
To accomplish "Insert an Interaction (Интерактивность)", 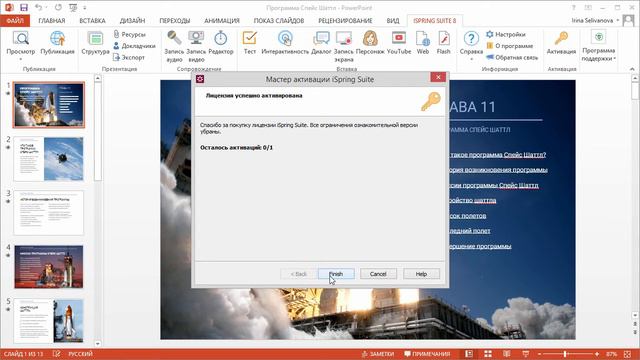I will point(285,43).
